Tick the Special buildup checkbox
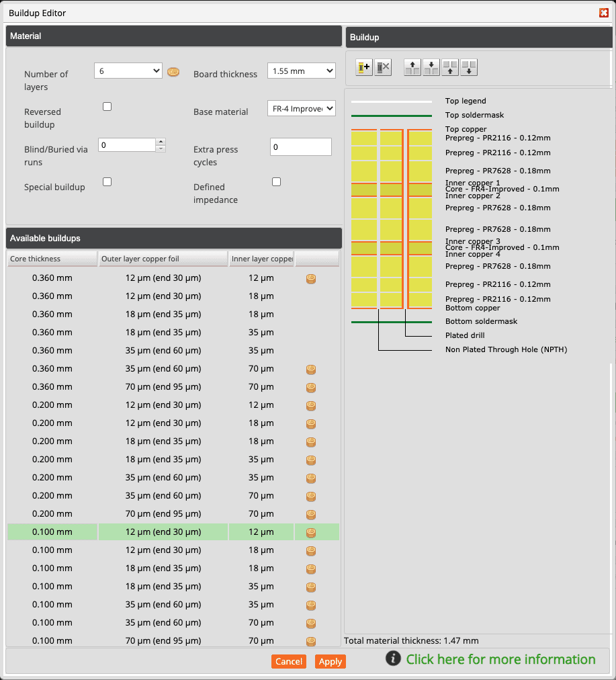This screenshot has width=616, height=680. click(107, 181)
